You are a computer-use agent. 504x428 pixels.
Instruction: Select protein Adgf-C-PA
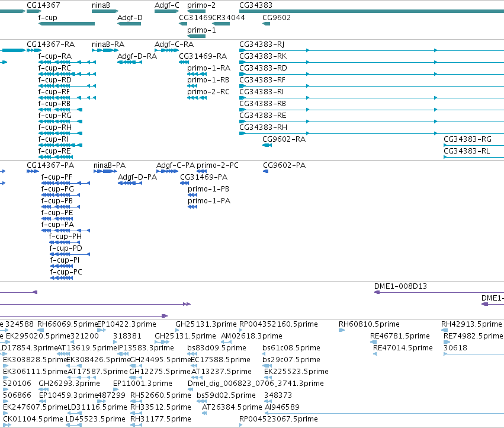point(175,165)
